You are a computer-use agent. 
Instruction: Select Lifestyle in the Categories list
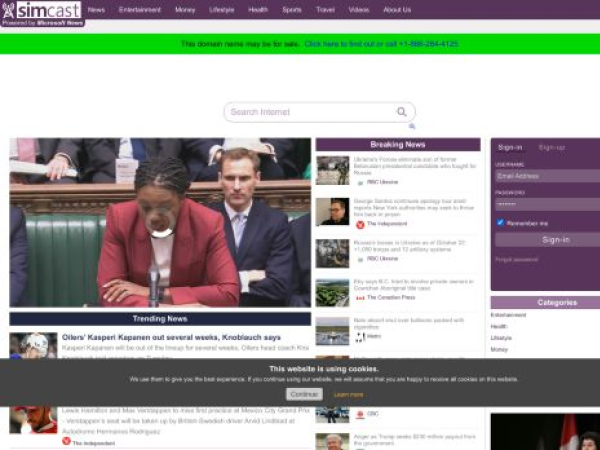coord(501,338)
